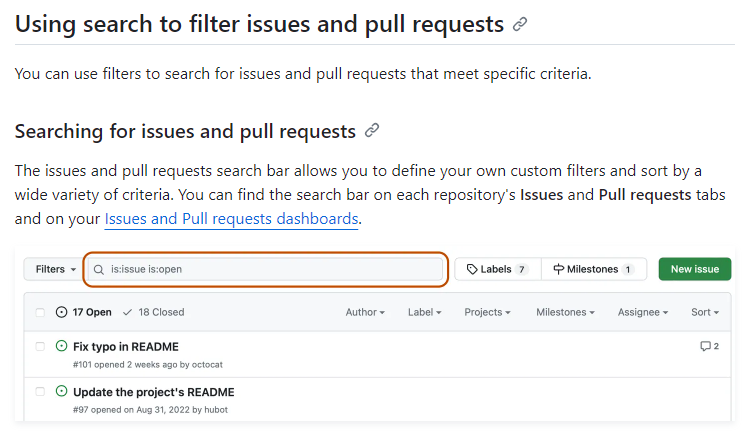750x440 pixels.
Task: Open Issues and Pull requests dashboards link
Action: tap(231, 218)
